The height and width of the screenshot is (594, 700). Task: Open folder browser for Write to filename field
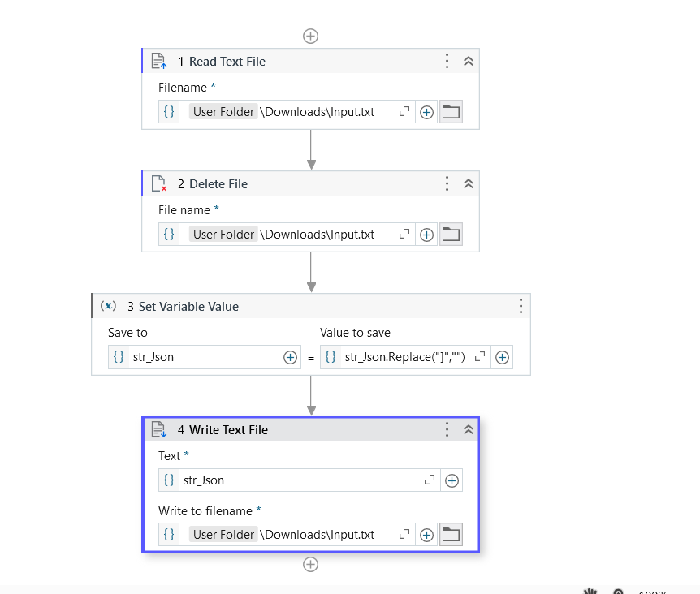(x=449, y=534)
